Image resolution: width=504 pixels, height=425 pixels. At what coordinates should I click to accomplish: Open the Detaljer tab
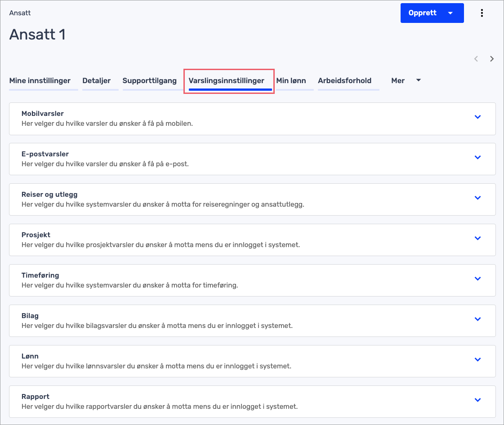click(96, 81)
